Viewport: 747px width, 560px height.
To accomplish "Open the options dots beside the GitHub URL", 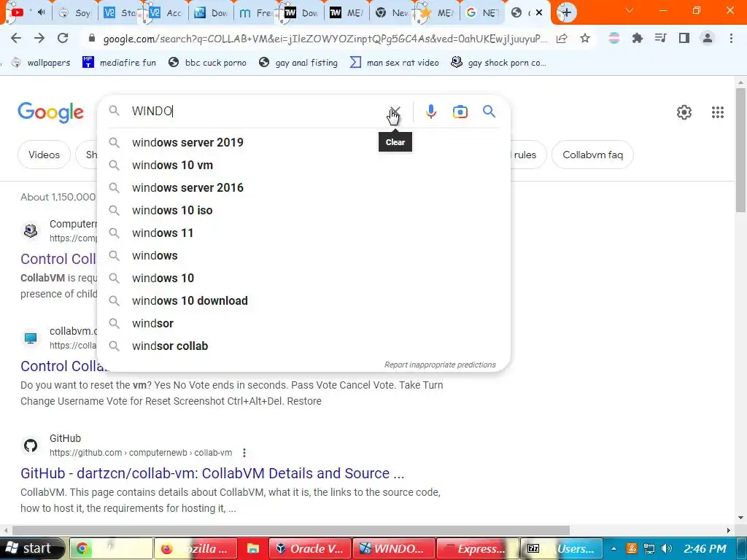I will (x=244, y=453).
